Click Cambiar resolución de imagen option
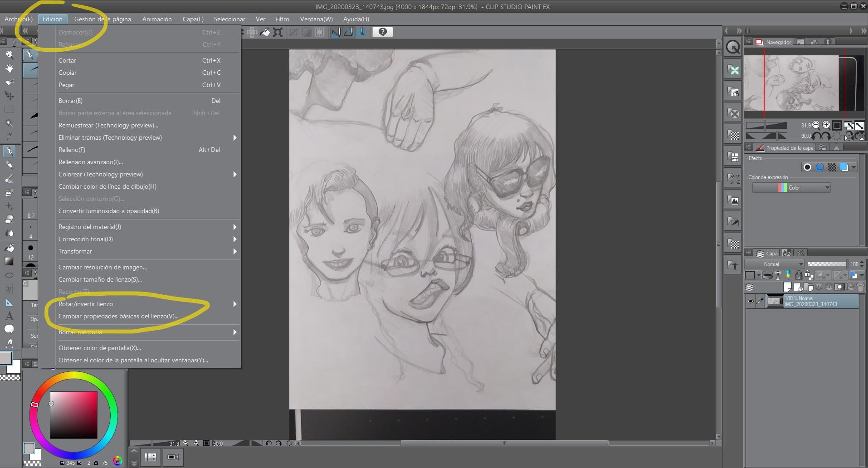 point(102,267)
